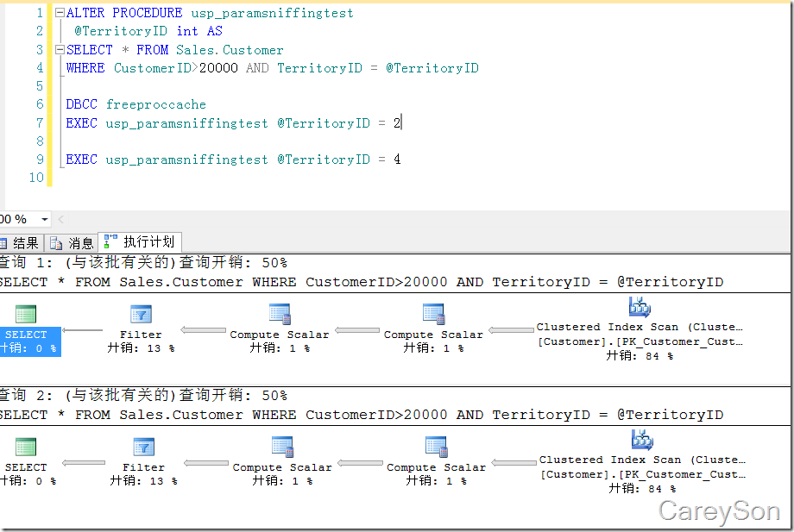Click the arrow between Filter and SELECT in query 1
The width and height of the screenshot is (794, 532).
coord(83,330)
